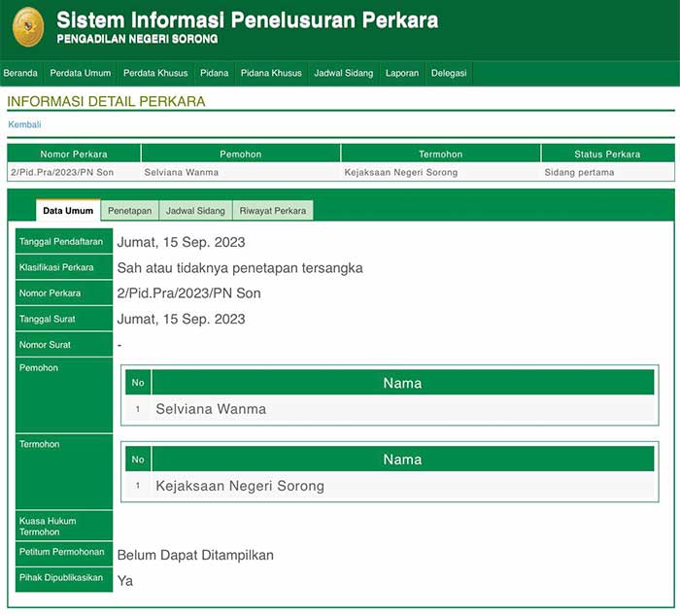Switch to the Jadwal Sidang tab
Image resolution: width=680 pixels, height=616 pixels.
point(195,211)
